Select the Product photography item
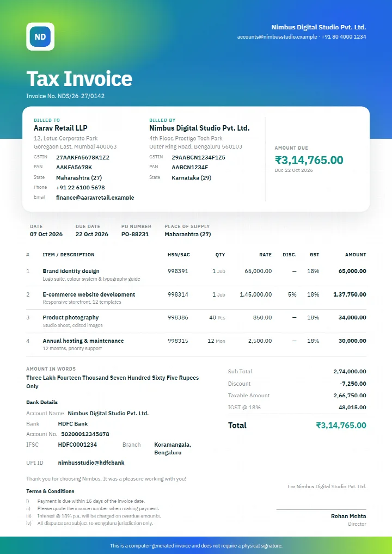The width and height of the screenshot is (392, 554). coord(71,318)
